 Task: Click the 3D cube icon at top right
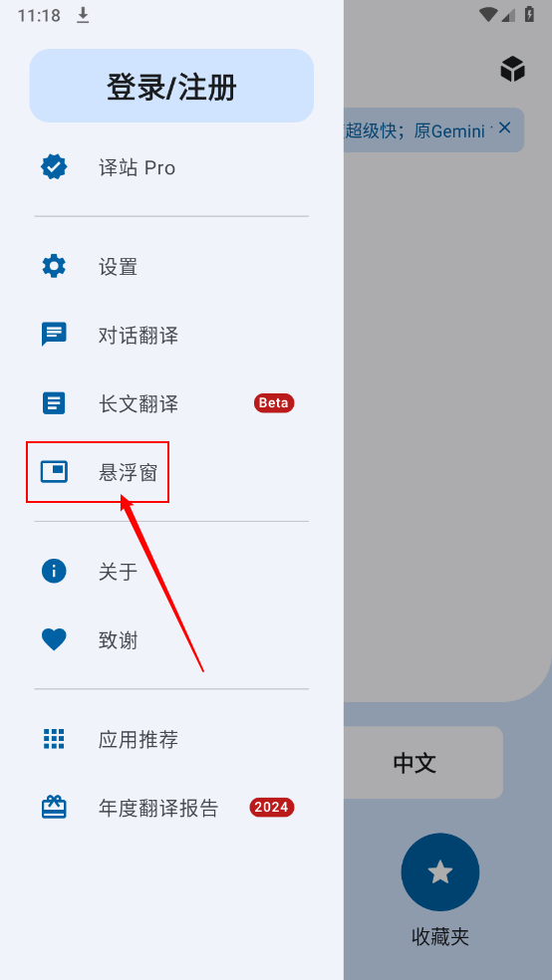click(512, 69)
